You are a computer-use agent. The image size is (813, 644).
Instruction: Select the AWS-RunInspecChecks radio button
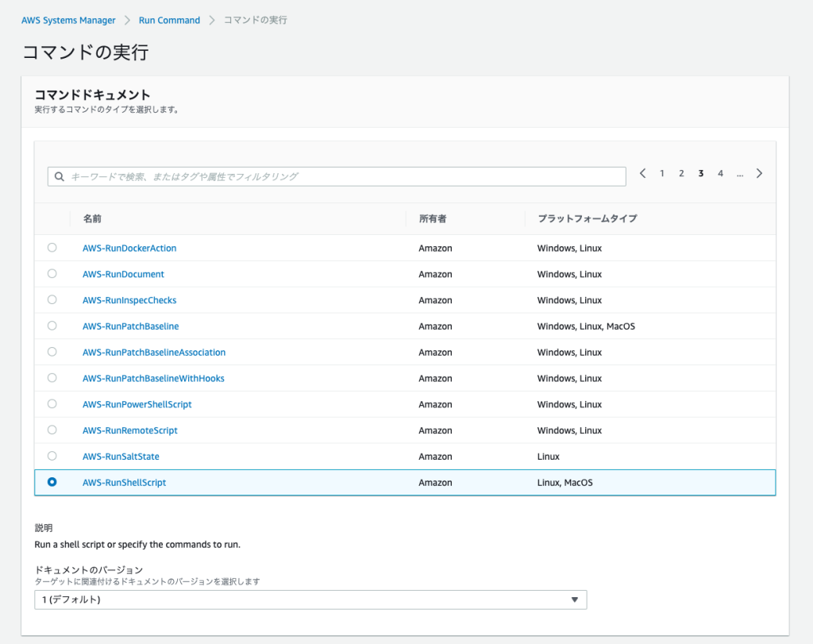click(52, 299)
